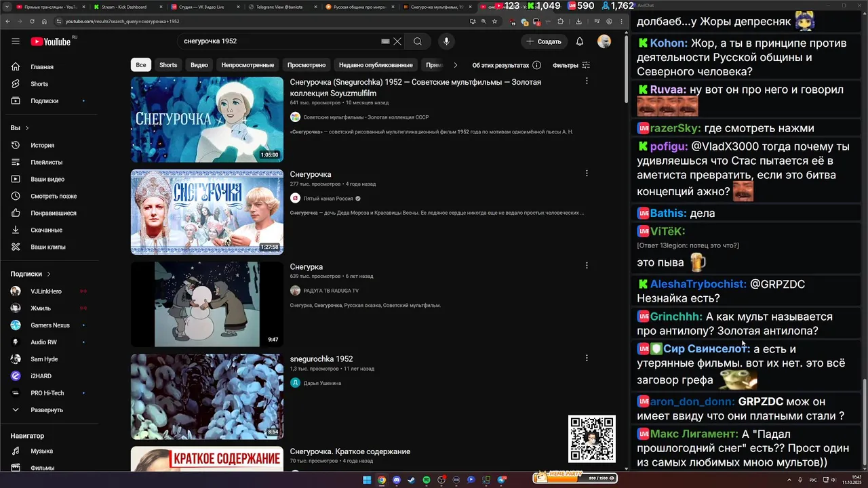Select the Видео filter chip
The width and height of the screenshot is (868, 488).
point(199,65)
